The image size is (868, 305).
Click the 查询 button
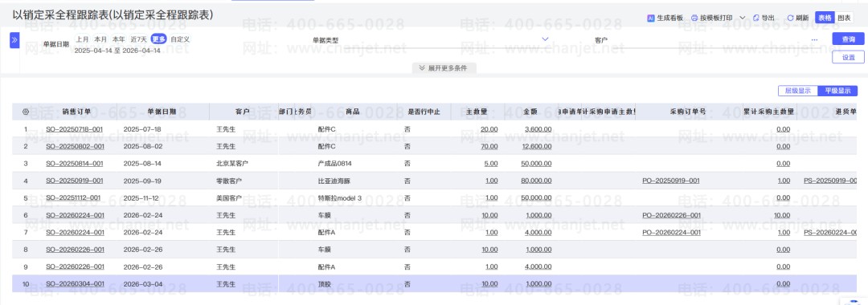click(x=848, y=39)
